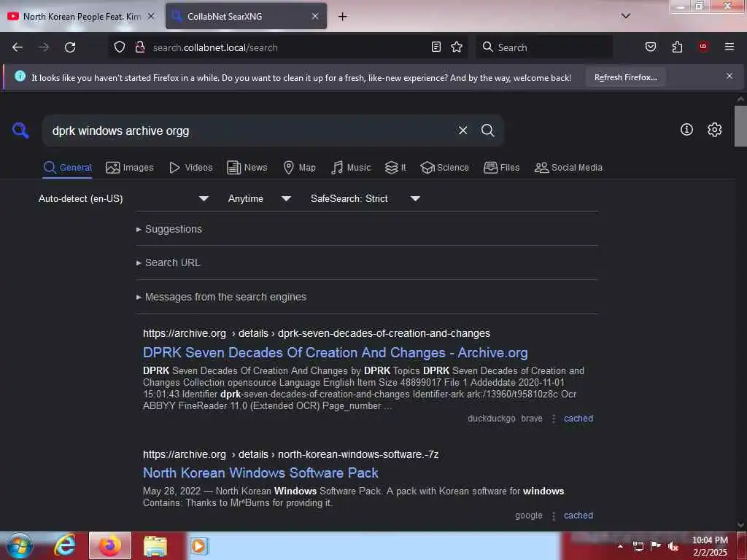Click the Firefox toolbar Search box
Viewport: 747px width, 560px height.
click(544, 47)
